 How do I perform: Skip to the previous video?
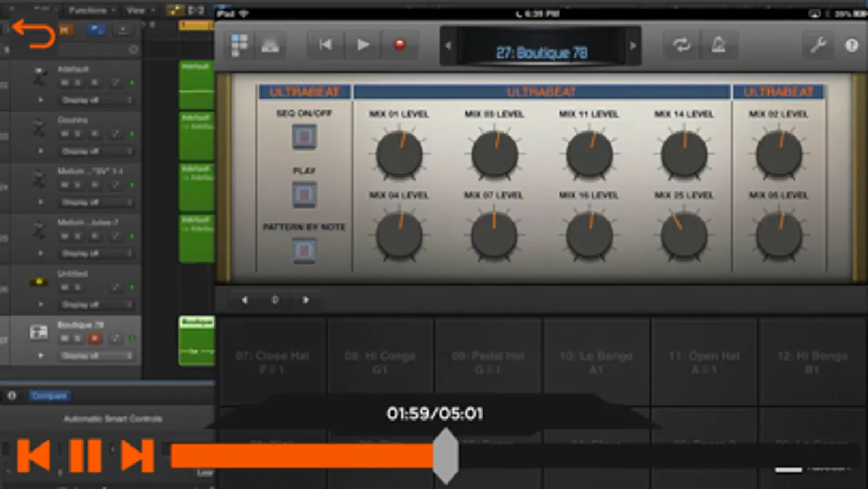(34, 455)
